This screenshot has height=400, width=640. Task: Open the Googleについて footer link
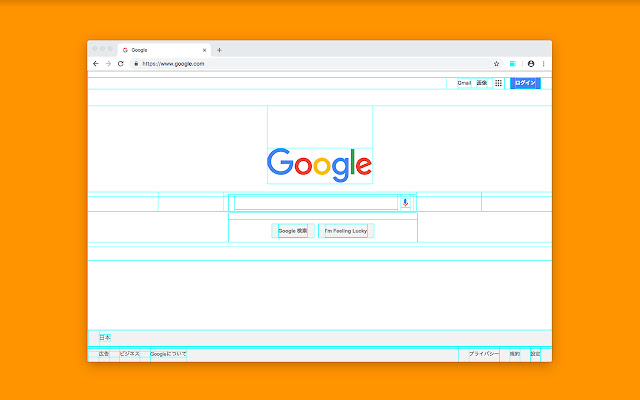168,354
